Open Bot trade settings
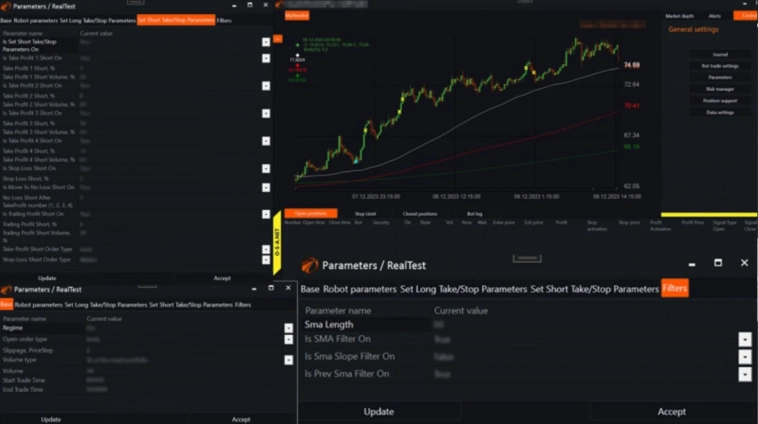The height and width of the screenshot is (424, 758). [720, 65]
